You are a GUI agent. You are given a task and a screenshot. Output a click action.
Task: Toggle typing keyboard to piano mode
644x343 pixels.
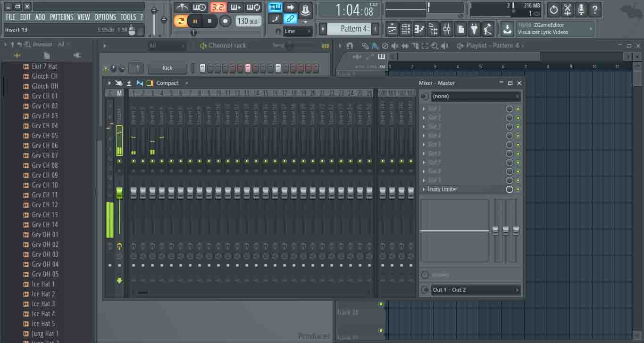(x=276, y=7)
